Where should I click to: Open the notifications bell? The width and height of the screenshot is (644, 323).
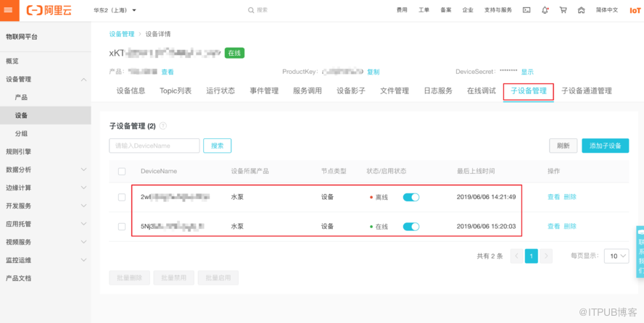click(x=544, y=10)
